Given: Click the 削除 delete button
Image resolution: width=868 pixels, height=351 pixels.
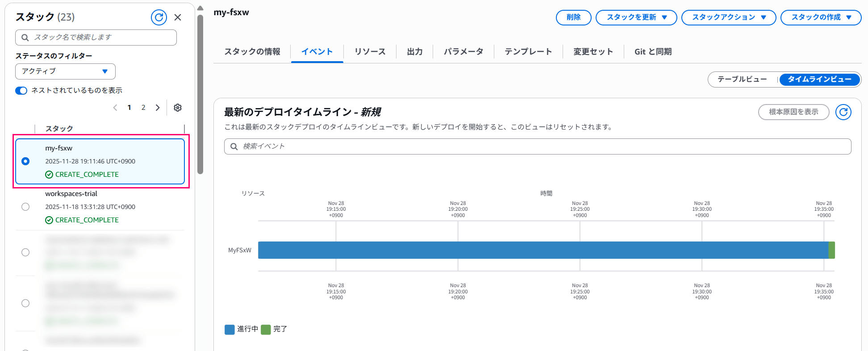Looking at the screenshot, I should (574, 17).
